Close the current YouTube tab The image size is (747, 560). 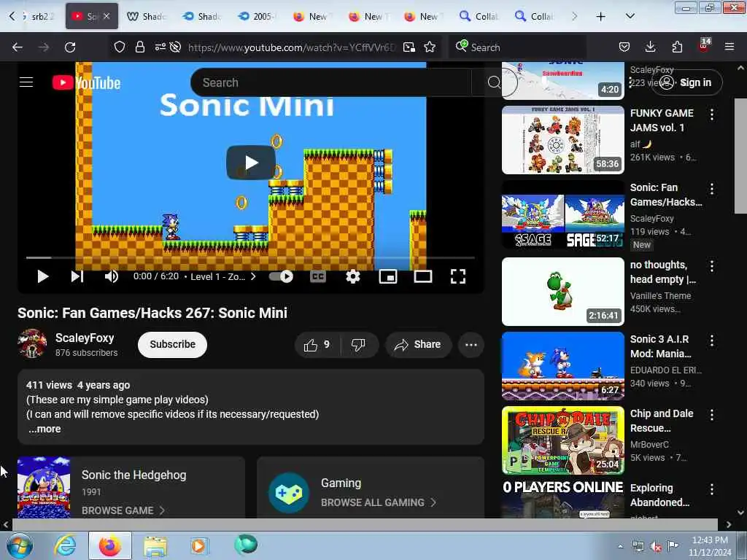pos(107,16)
